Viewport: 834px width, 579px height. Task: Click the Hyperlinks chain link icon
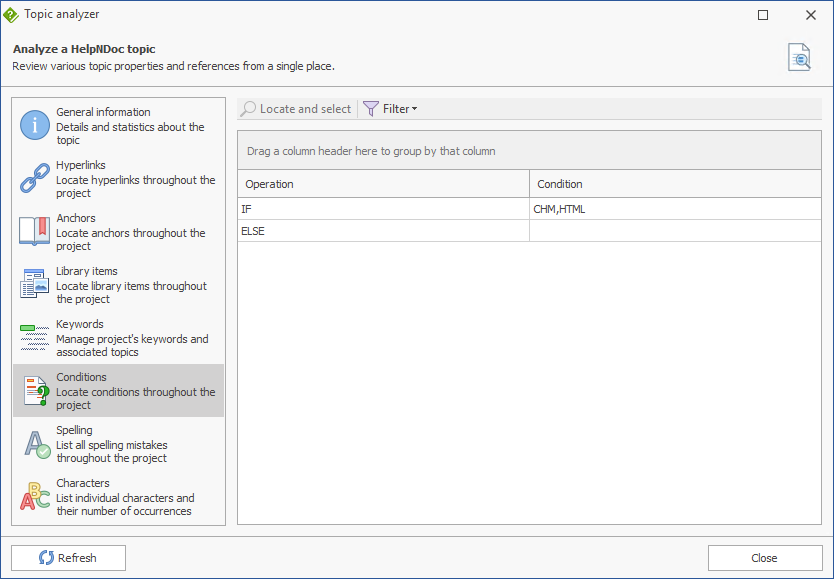35,178
